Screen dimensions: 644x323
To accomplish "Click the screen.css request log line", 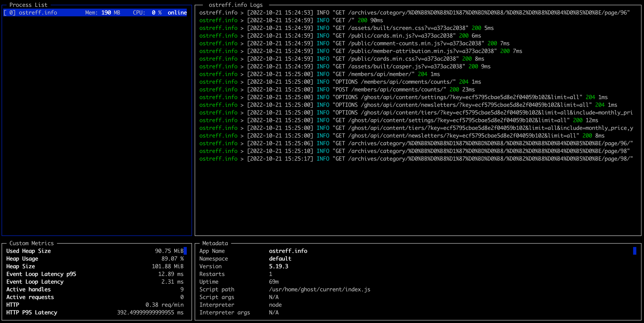I will (346, 28).
